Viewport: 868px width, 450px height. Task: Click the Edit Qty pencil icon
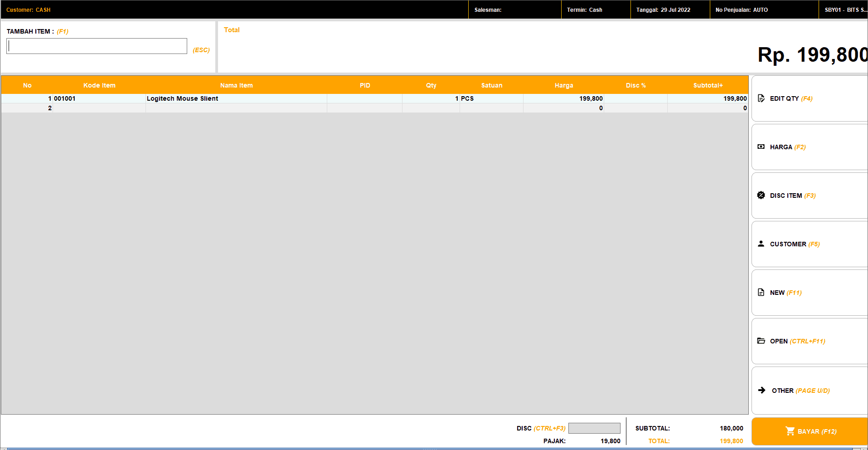[761, 98]
